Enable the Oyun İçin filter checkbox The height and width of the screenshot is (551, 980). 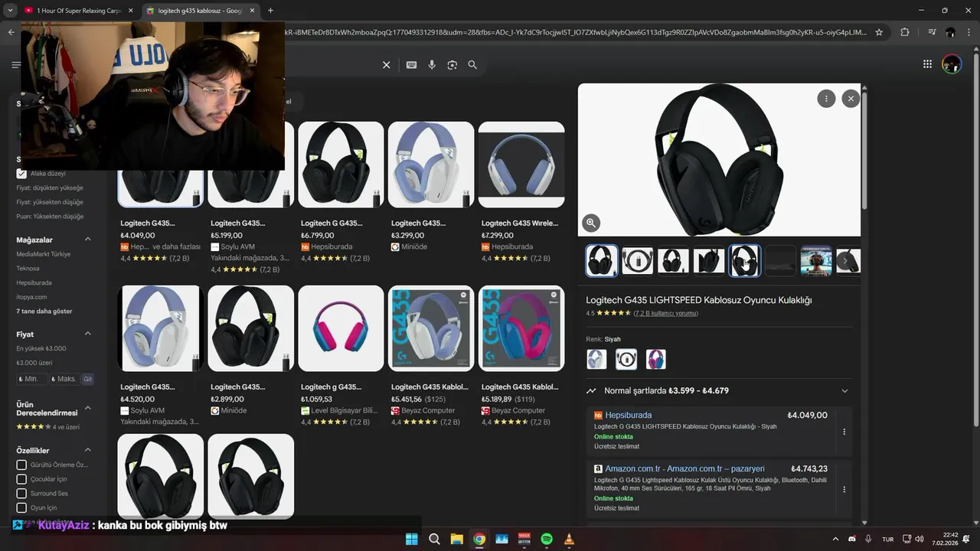click(21, 507)
